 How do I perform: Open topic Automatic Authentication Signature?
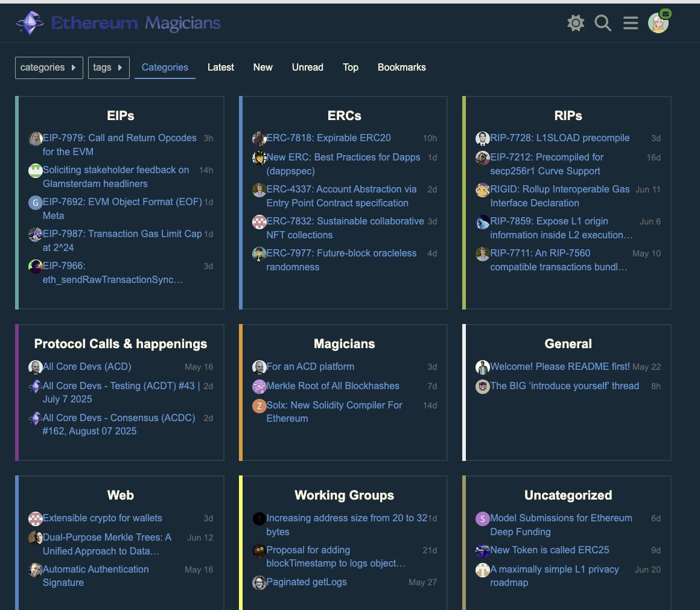click(x=95, y=576)
